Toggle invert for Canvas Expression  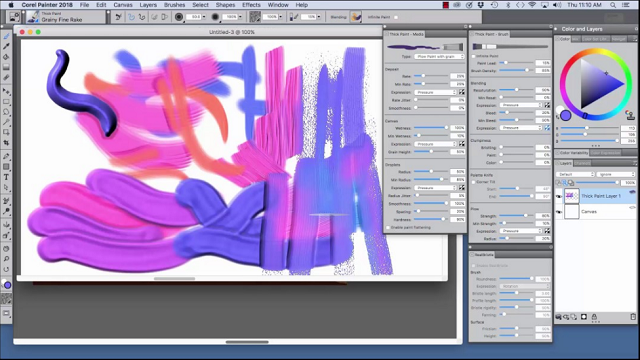[462, 144]
